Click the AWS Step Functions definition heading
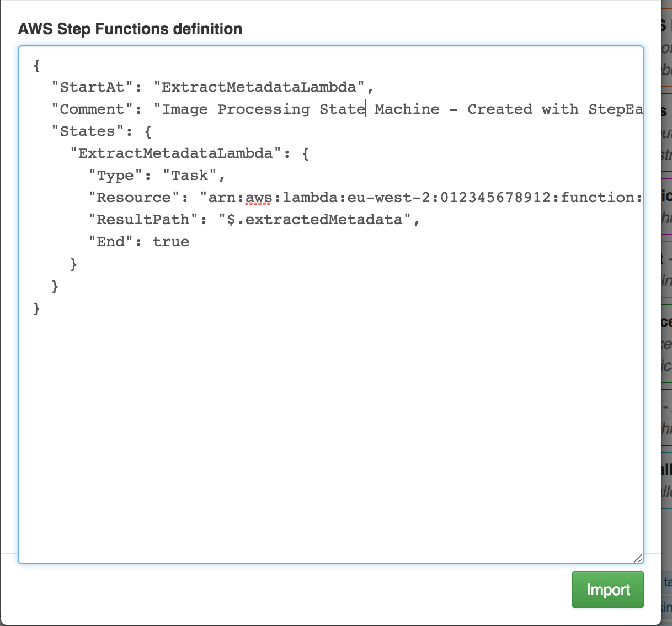The image size is (672, 626). tap(130, 29)
